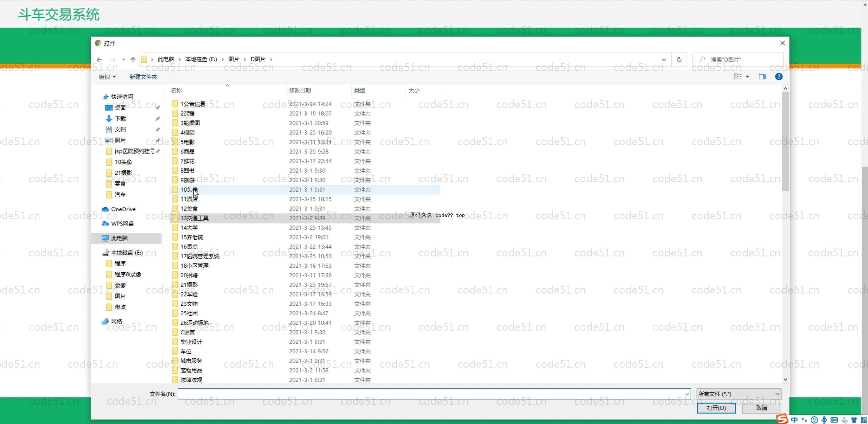Open the help icon
The image size is (868, 424).
click(x=779, y=77)
